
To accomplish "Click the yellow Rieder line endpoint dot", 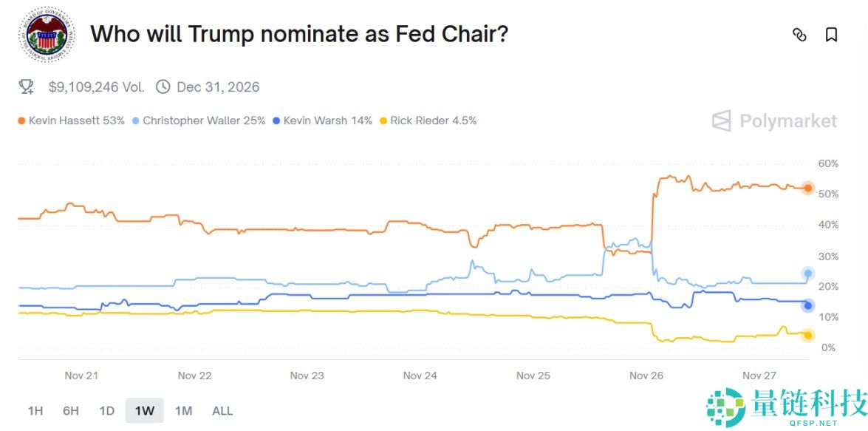I will (x=808, y=335).
